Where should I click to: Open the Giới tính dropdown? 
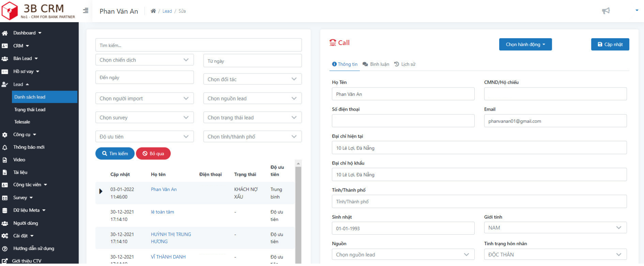coord(555,228)
